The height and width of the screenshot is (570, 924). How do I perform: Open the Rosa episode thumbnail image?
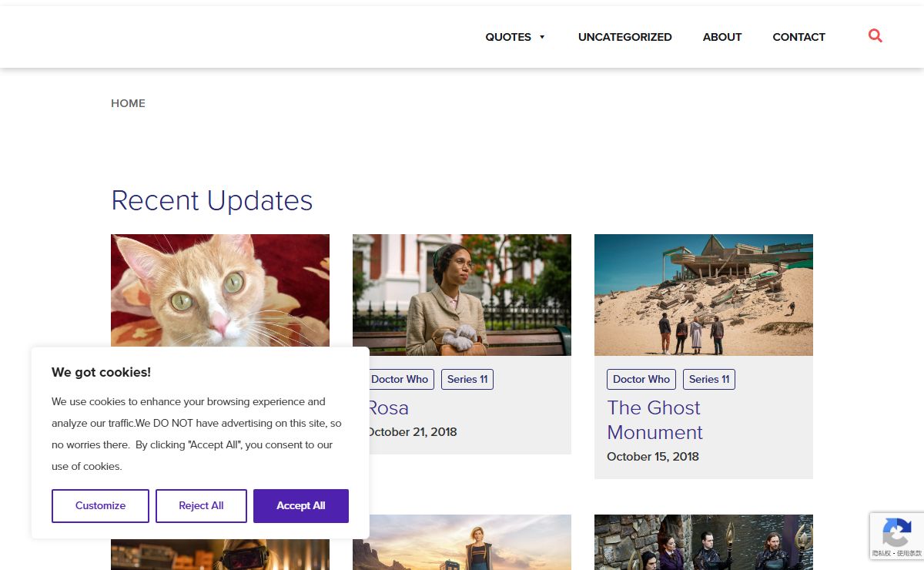[462, 295]
